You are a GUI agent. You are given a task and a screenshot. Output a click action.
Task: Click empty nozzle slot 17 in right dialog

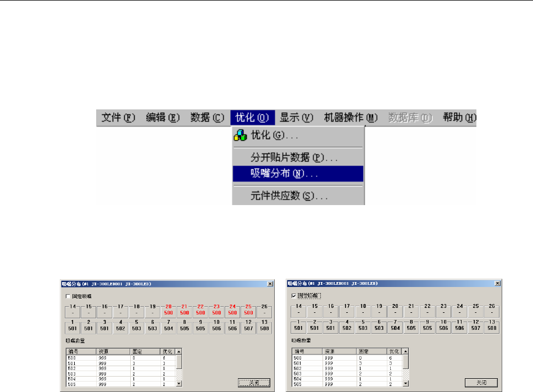pyautogui.click(x=347, y=310)
